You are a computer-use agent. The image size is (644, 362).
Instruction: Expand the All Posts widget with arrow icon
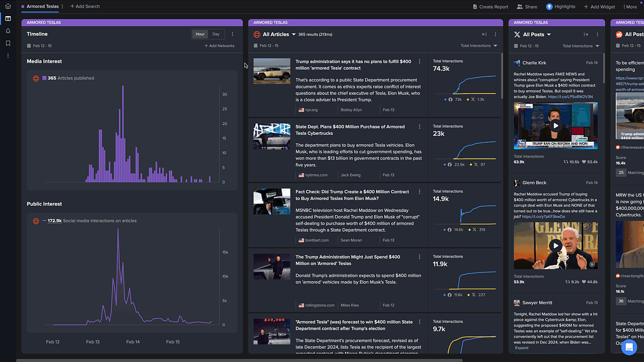pos(586,34)
